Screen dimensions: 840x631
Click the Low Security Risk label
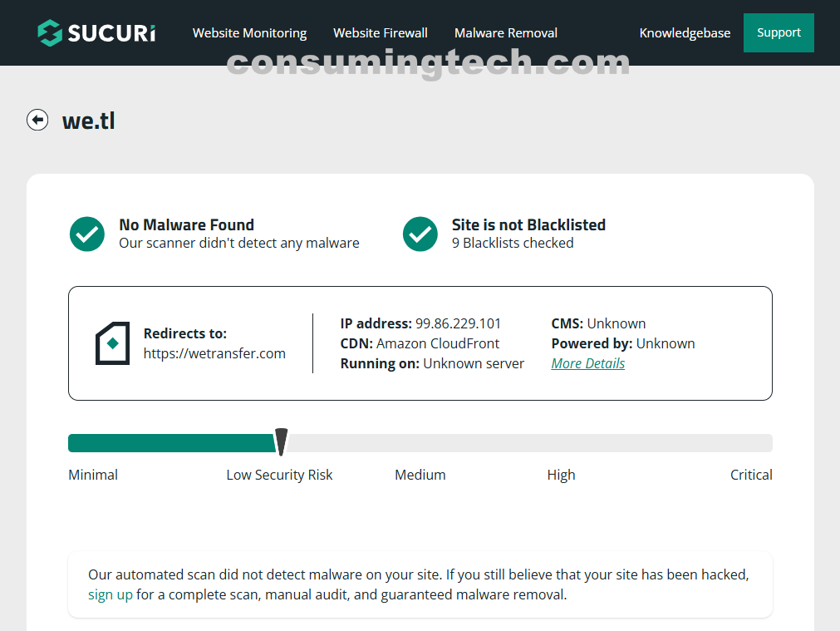279,475
